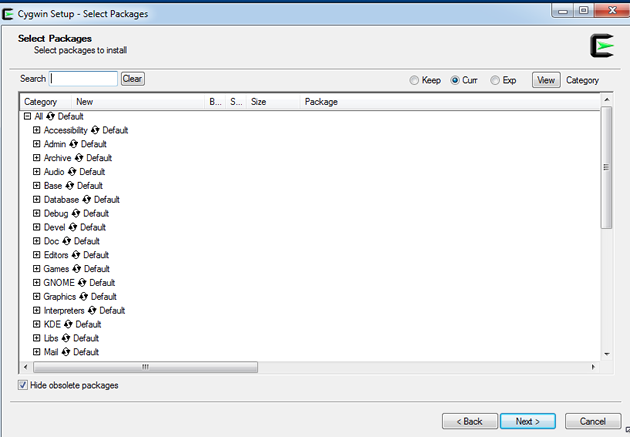Expand the Base category
Screen dimensions: 630x437
pyautogui.click(x=37, y=185)
